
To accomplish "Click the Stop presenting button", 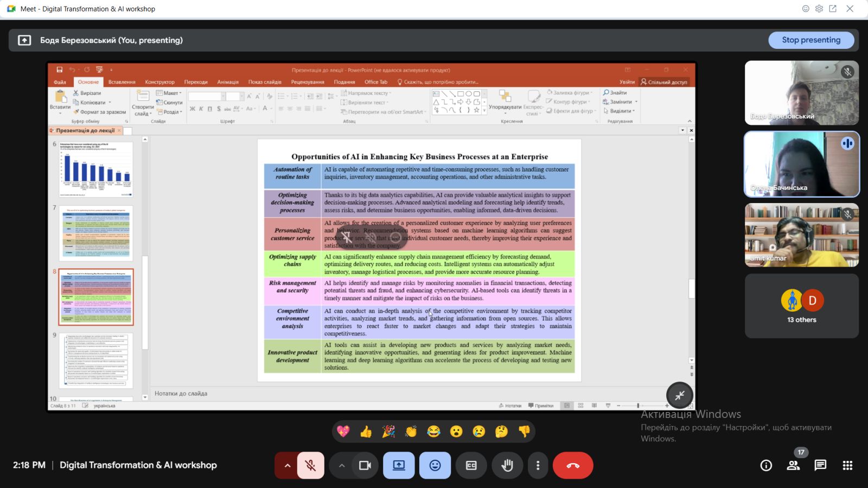I will 810,40.
